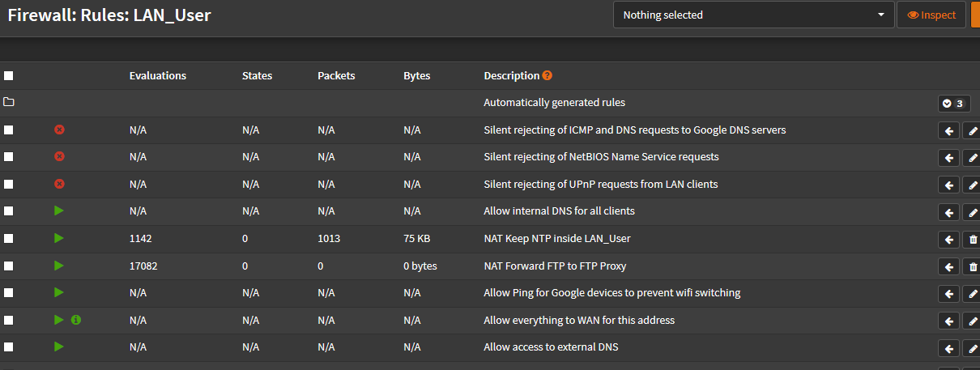The height and width of the screenshot is (370, 980).
Task: Open the 'Nothing selected' dropdown
Action: 753,15
